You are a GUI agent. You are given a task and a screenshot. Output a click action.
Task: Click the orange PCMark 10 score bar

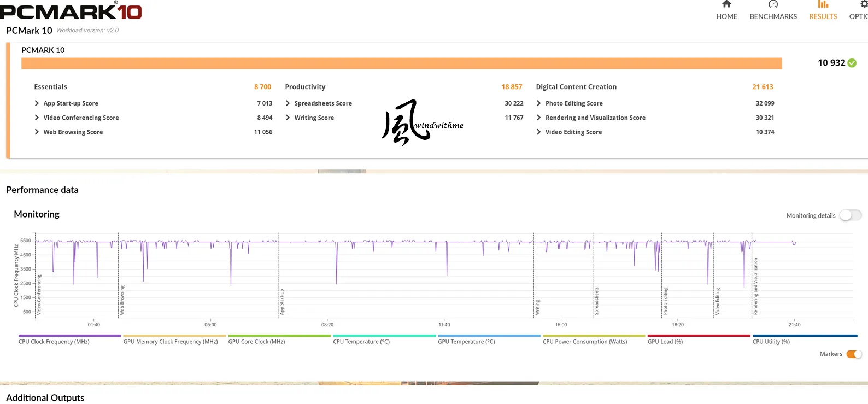click(x=402, y=63)
